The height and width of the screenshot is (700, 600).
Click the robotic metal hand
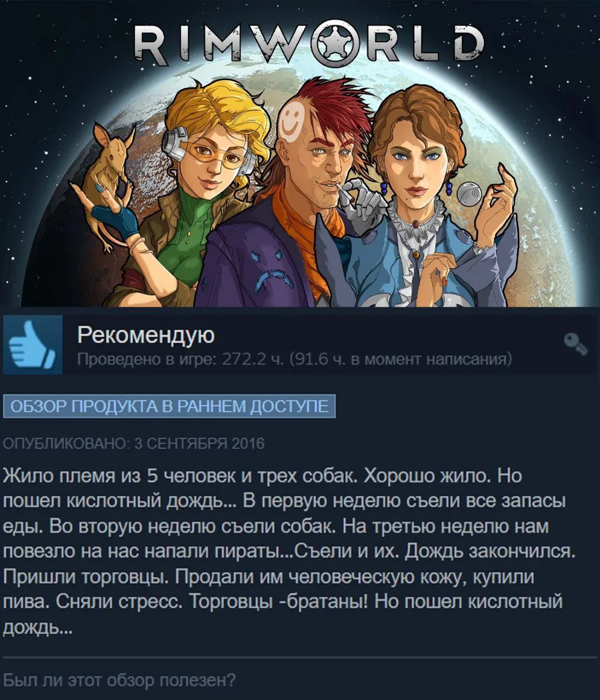364,200
